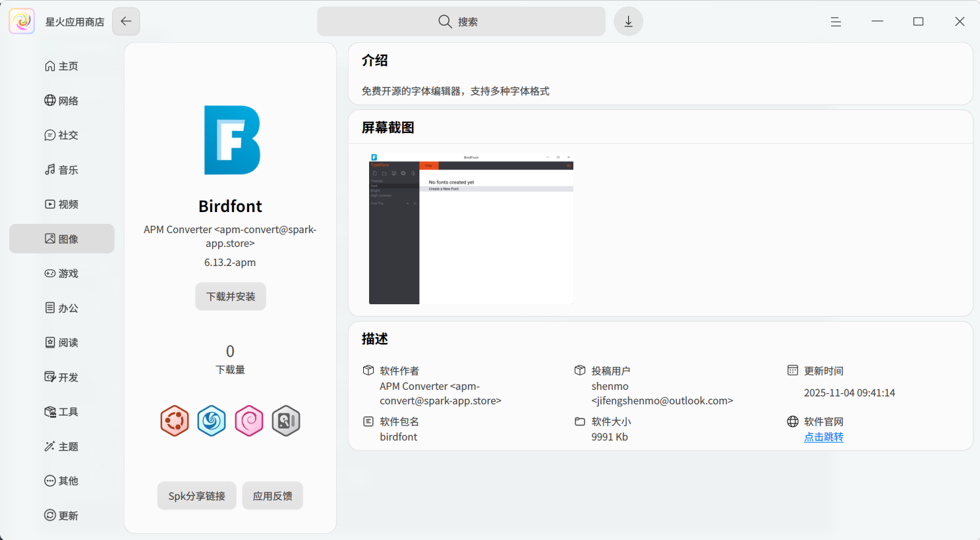Open the 主页 home category
Image resolution: width=980 pixels, height=540 pixels.
[62, 66]
